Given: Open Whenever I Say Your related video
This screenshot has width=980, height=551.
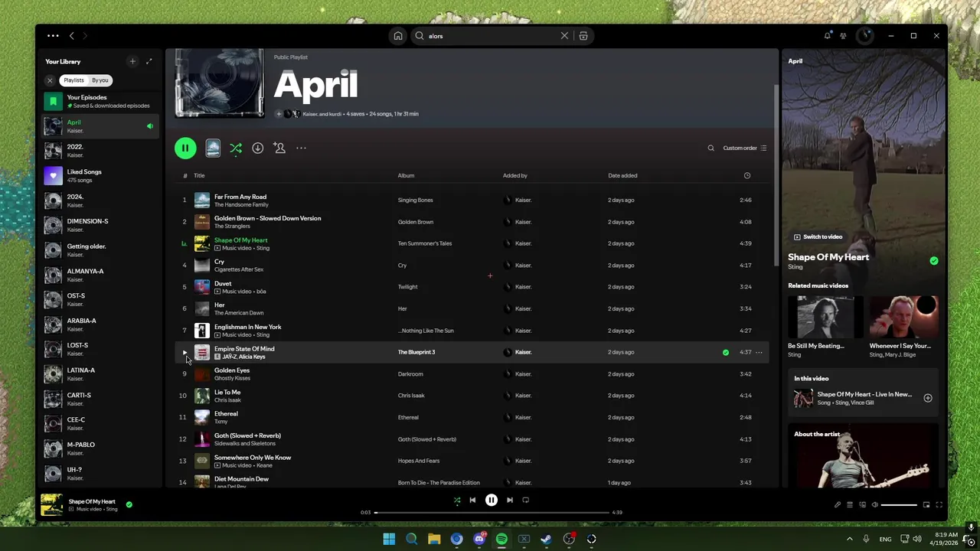Looking at the screenshot, I should [x=904, y=328].
